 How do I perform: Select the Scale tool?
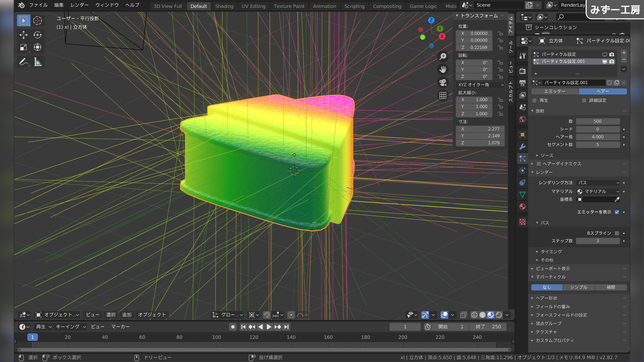click(x=23, y=47)
